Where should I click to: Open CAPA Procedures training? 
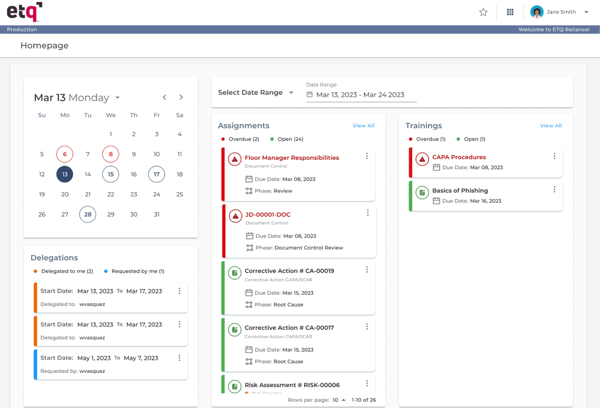tap(459, 157)
